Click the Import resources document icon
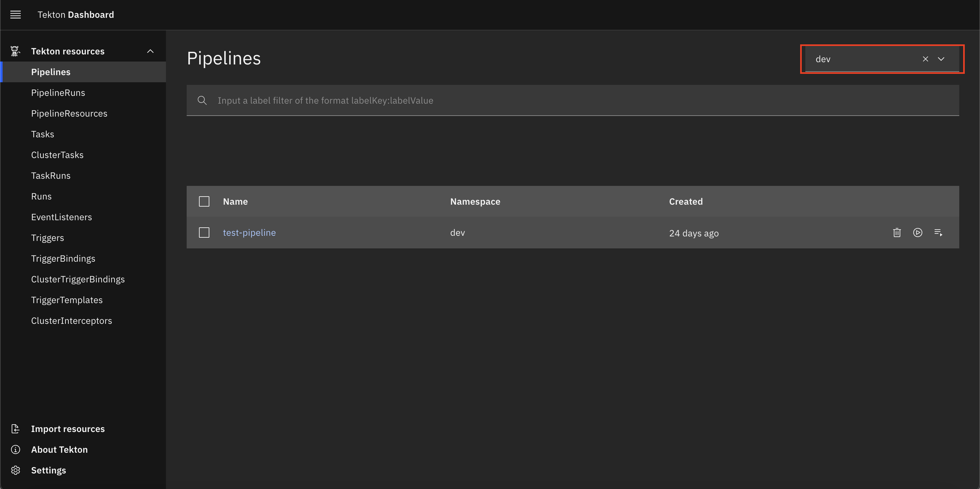The height and width of the screenshot is (489, 980). pos(15,429)
